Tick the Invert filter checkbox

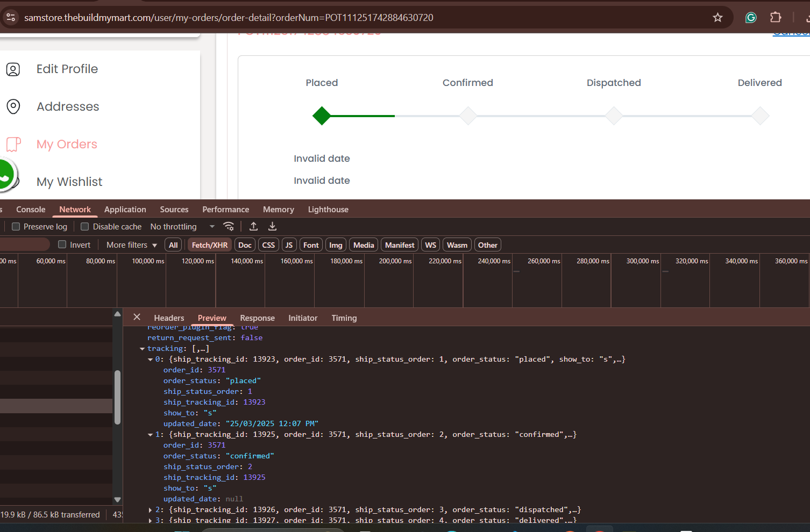(62, 245)
